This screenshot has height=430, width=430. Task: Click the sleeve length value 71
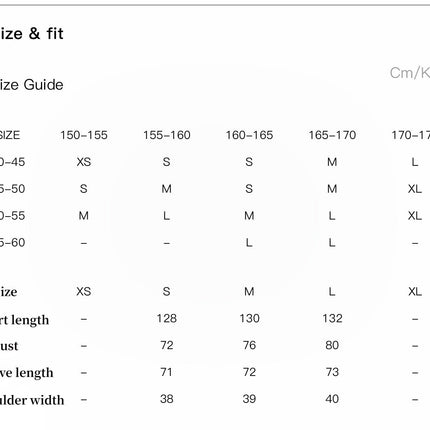tap(166, 372)
